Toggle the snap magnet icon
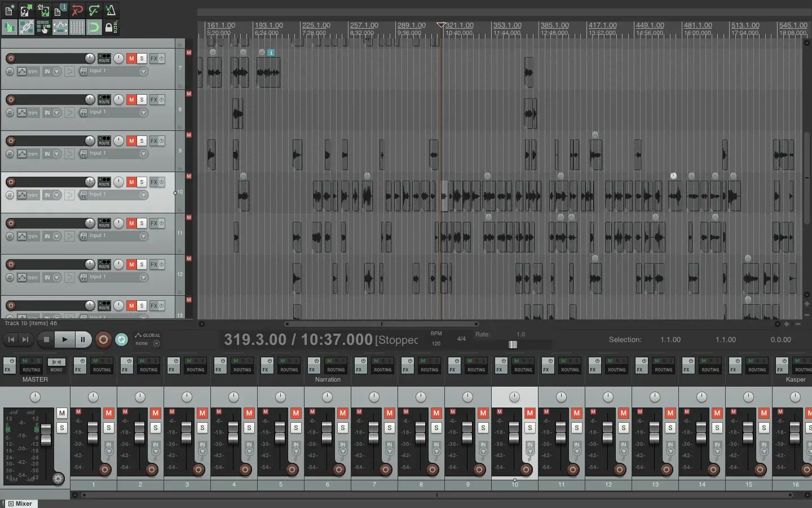The width and height of the screenshot is (812, 508). coord(94,27)
